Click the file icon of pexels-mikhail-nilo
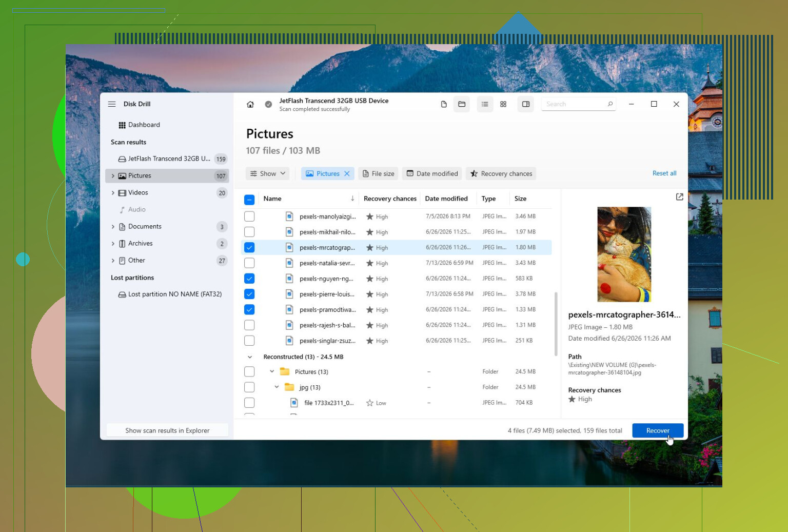The width and height of the screenshot is (788, 532). click(x=289, y=232)
